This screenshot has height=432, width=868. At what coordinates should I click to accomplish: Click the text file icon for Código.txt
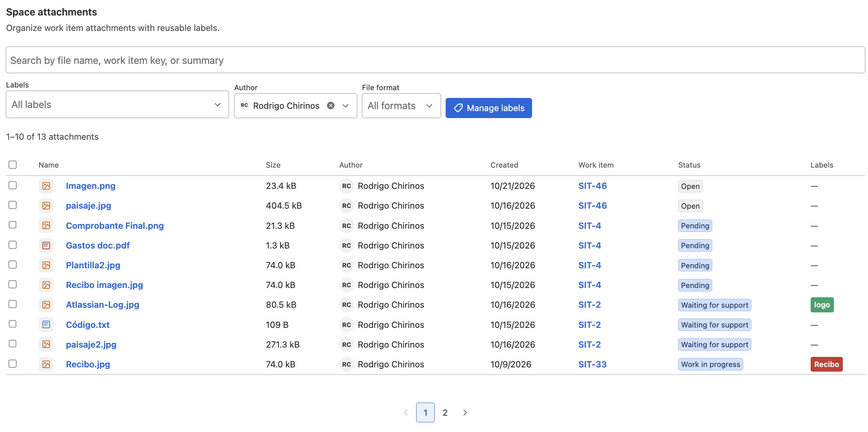(46, 325)
